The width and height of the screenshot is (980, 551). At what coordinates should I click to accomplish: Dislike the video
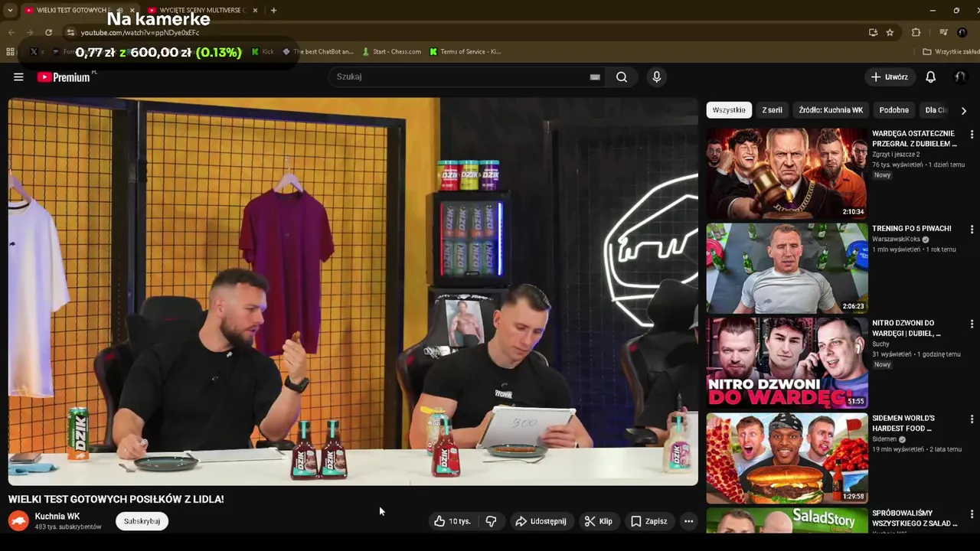[x=491, y=521]
